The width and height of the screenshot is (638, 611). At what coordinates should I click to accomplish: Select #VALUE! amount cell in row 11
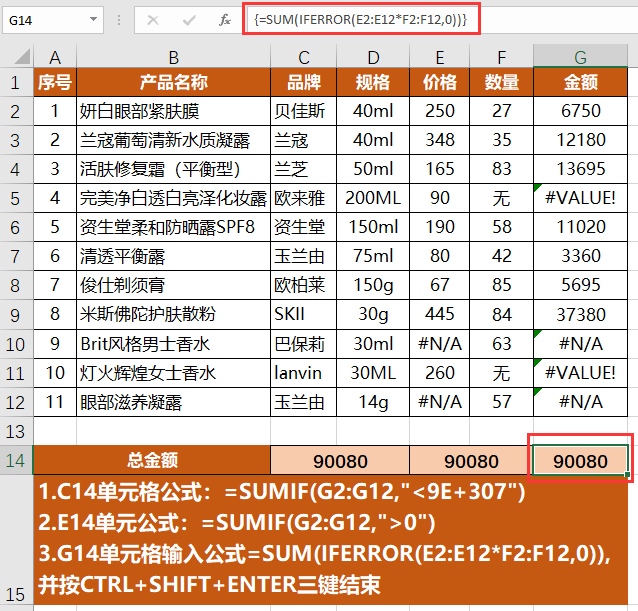click(580, 373)
